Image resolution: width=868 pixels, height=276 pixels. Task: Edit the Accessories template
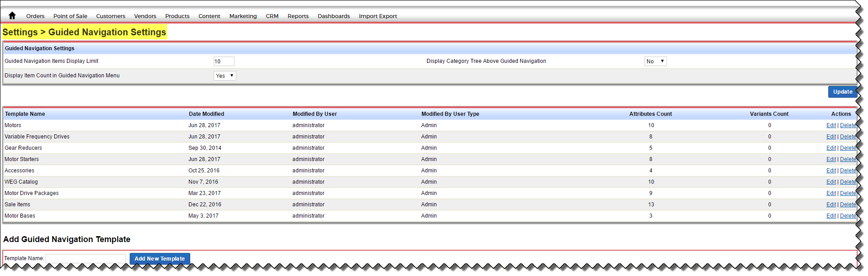(831, 171)
